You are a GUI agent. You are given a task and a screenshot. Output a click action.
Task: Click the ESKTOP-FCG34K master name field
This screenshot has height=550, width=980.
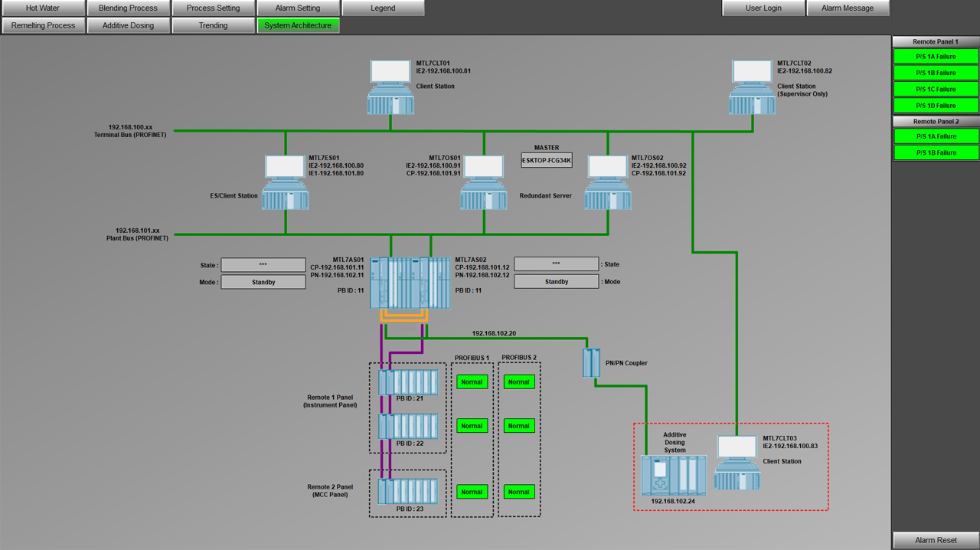tap(547, 161)
